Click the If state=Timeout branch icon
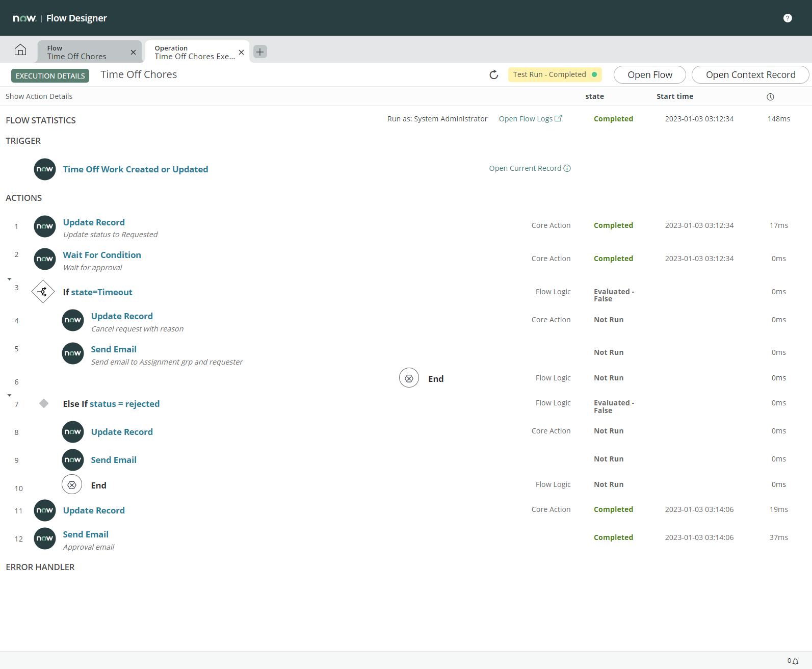Viewport: 812px width, 669px height. [43, 292]
